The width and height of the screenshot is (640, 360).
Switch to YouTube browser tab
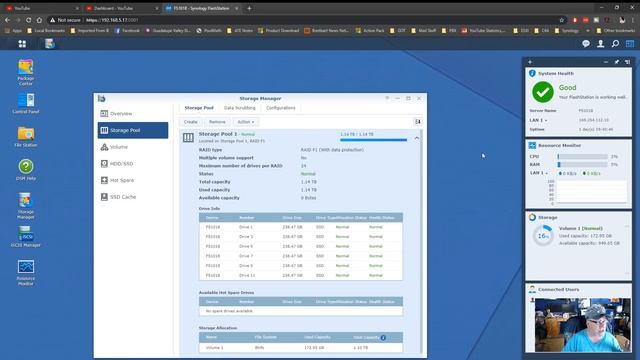tap(41, 8)
